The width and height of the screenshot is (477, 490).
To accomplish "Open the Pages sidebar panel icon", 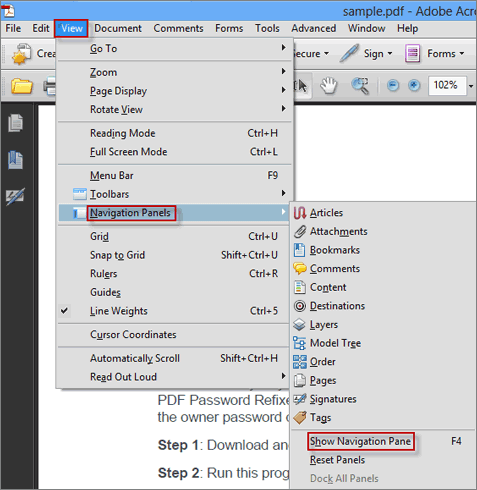I will (15, 123).
